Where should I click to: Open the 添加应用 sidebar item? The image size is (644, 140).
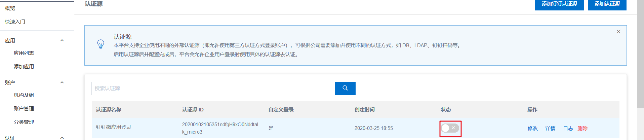pos(24,66)
